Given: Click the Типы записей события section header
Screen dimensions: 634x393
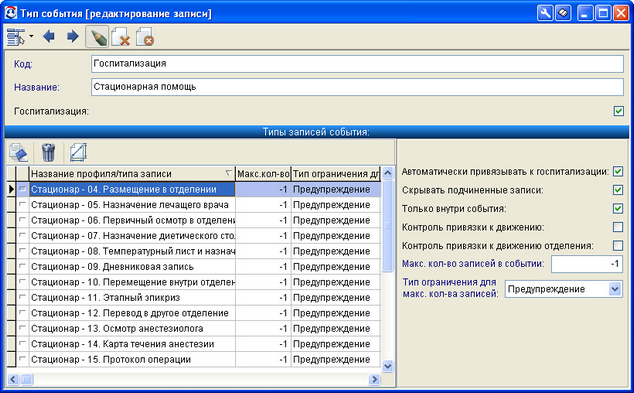Looking at the screenshot, I should tap(317, 132).
